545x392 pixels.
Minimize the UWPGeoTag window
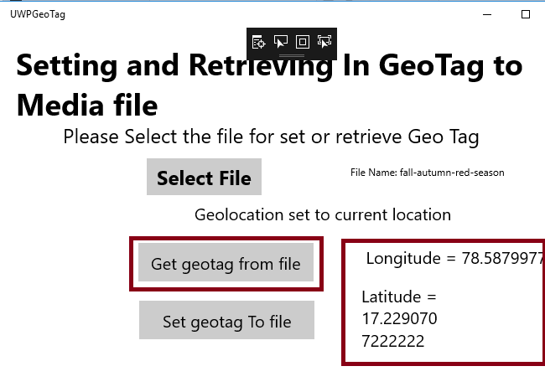(x=488, y=14)
